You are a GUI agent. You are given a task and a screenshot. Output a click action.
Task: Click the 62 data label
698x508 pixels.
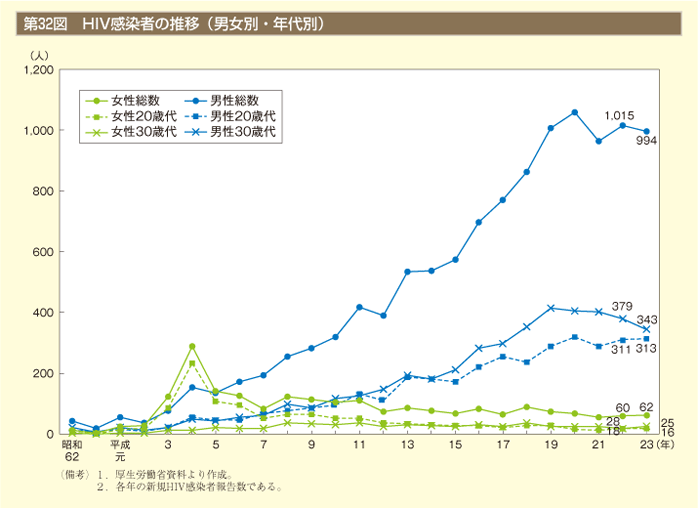pyautogui.click(x=646, y=407)
